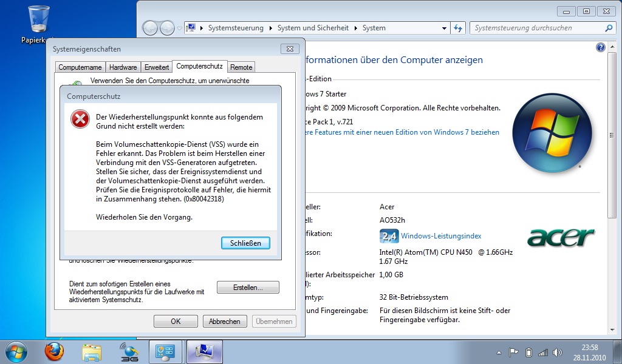This screenshot has width=622, height=364.
Task: Close the Systemsteuerung window
Action: (606, 12)
